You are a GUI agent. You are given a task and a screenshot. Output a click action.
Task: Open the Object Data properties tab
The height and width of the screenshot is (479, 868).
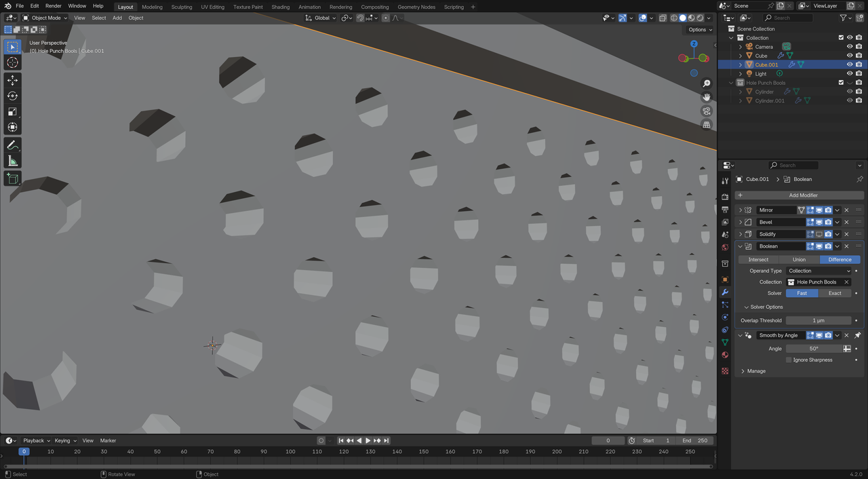pyautogui.click(x=725, y=343)
